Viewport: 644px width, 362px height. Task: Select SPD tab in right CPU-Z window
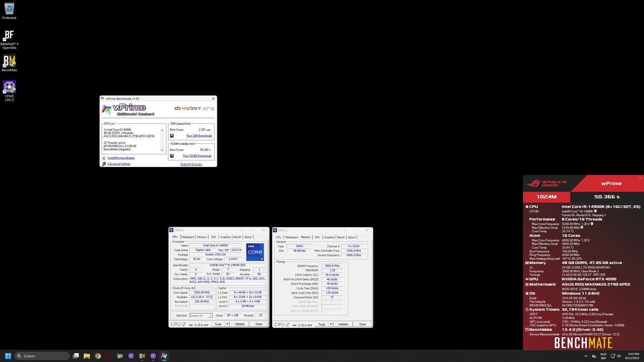[317, 237]
